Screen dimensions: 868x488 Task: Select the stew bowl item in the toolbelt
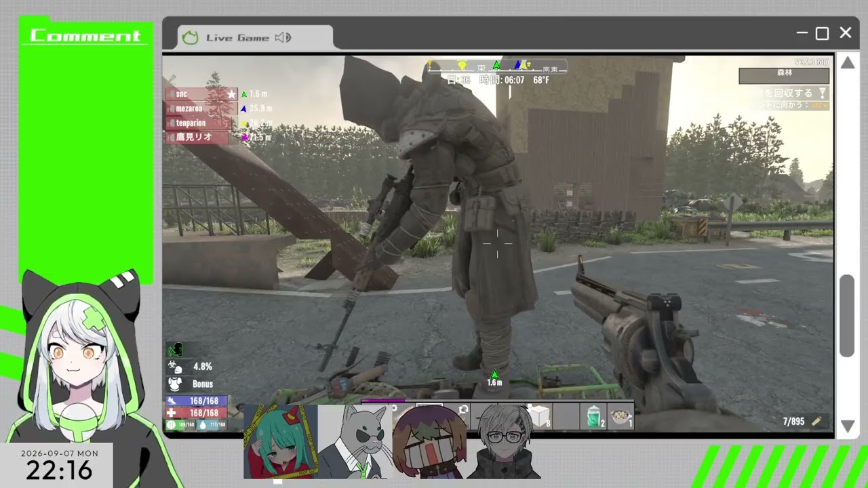point(620,416)
